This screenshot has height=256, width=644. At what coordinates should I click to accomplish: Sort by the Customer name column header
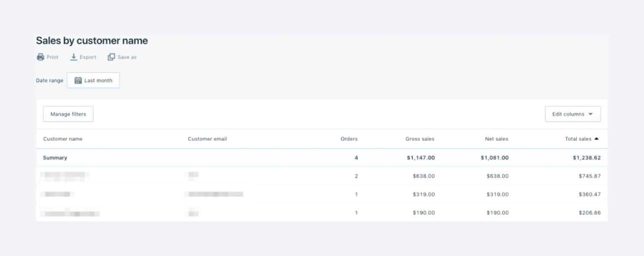(63, 139)
